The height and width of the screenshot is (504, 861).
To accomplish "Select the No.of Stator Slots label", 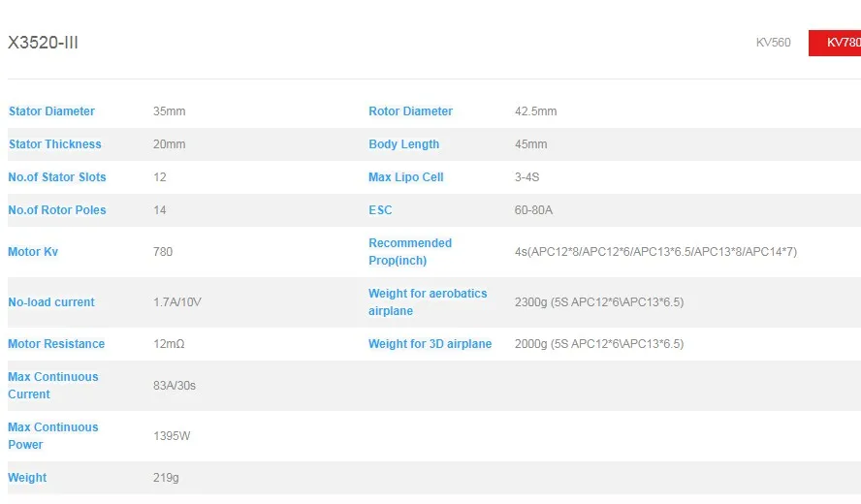I will 57,177.
